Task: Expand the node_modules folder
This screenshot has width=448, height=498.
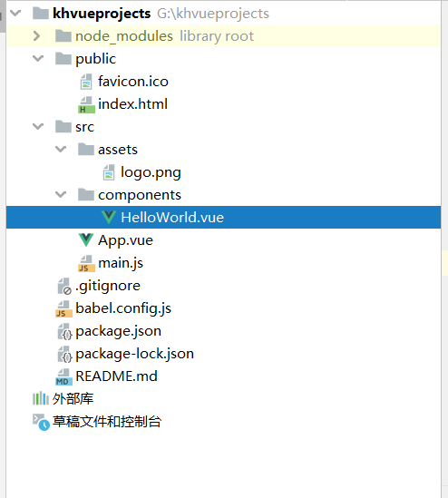Action: (x=37, y=36)
